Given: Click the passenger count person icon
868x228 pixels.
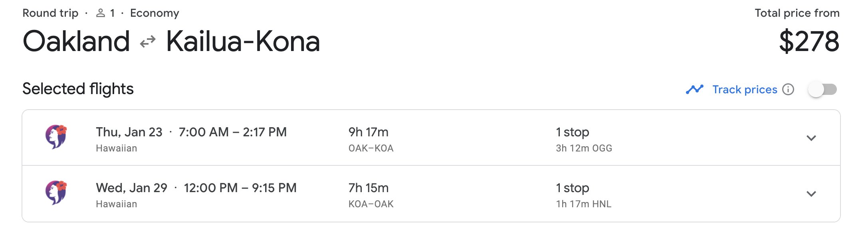Looking at the screenshot, I should click(101, 13).
